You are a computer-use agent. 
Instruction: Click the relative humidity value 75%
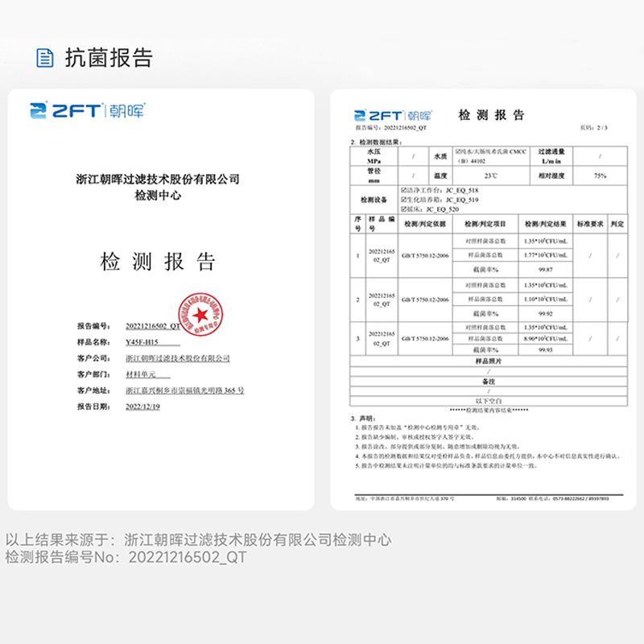point(600,175)
